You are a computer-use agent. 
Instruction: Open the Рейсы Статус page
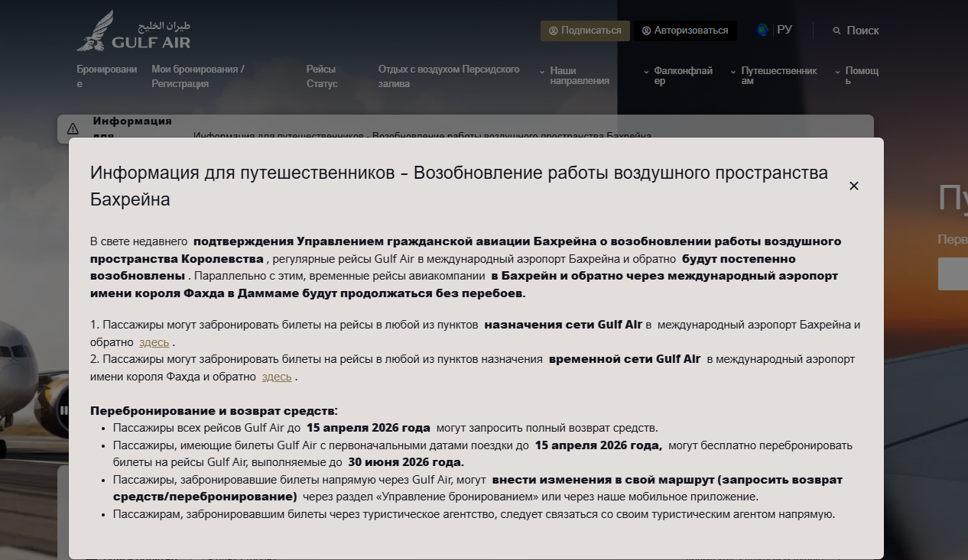(321, 76)
